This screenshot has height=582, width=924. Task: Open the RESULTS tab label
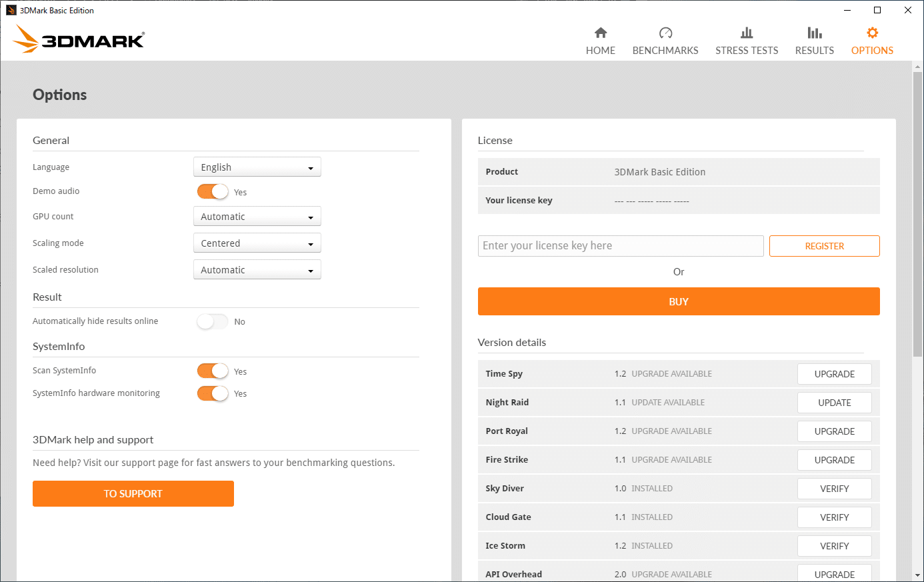pyautogui.click(x=815, y=51)
